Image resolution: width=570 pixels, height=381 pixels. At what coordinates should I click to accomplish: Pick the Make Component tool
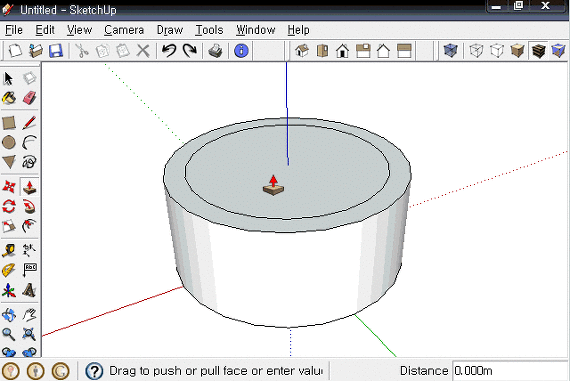tap(29, 78)
